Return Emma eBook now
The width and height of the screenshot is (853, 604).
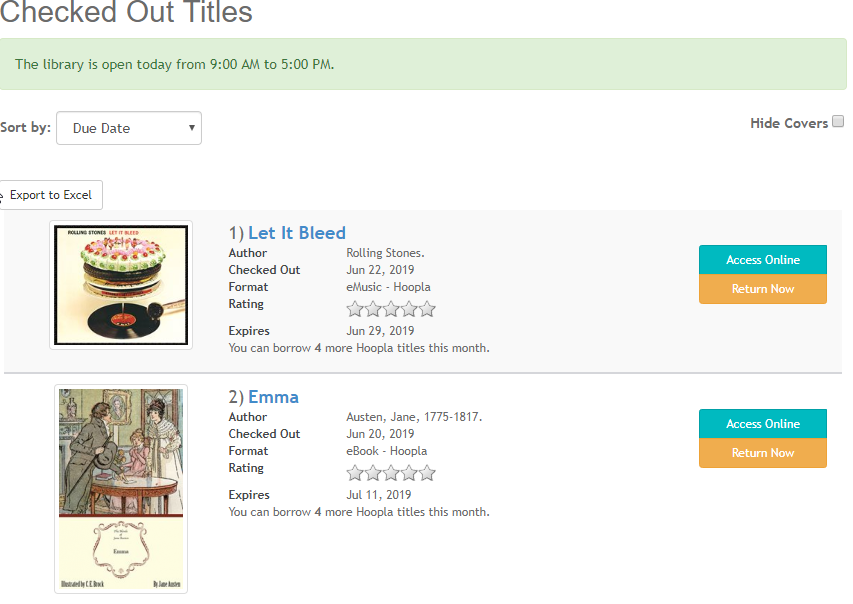pyautogui.click(x=763, y=453)
